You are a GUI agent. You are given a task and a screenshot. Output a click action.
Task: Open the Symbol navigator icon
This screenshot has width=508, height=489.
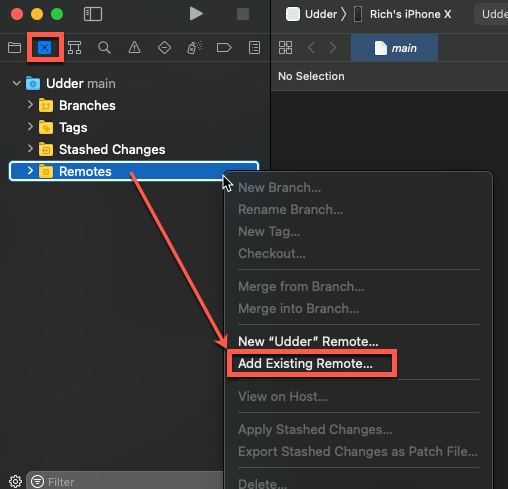[75, 48]
